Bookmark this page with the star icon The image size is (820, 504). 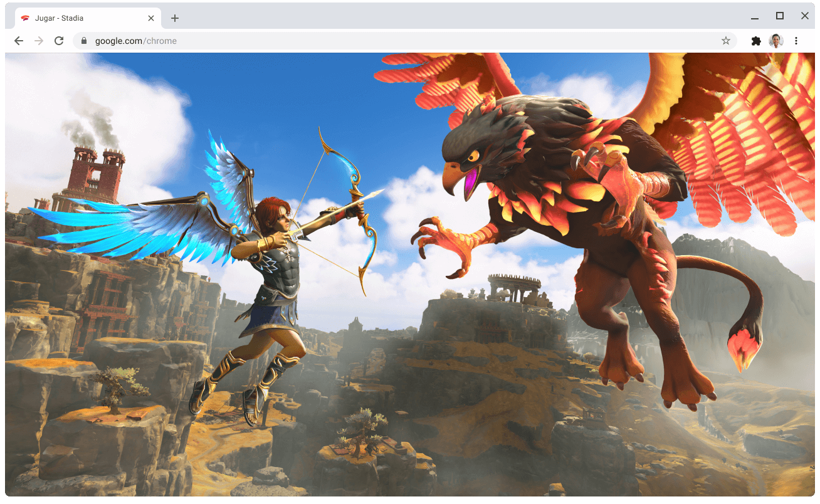click(x=725, y=41)
